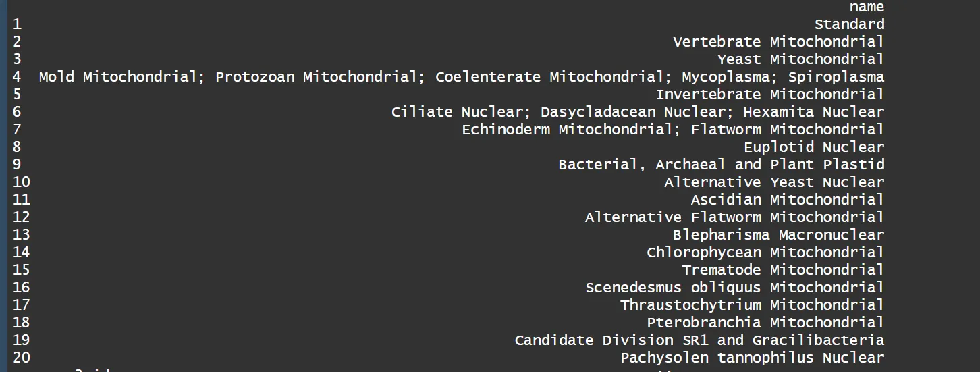Click 'Spiroplasma' at end of row 4

pos(836,77)
